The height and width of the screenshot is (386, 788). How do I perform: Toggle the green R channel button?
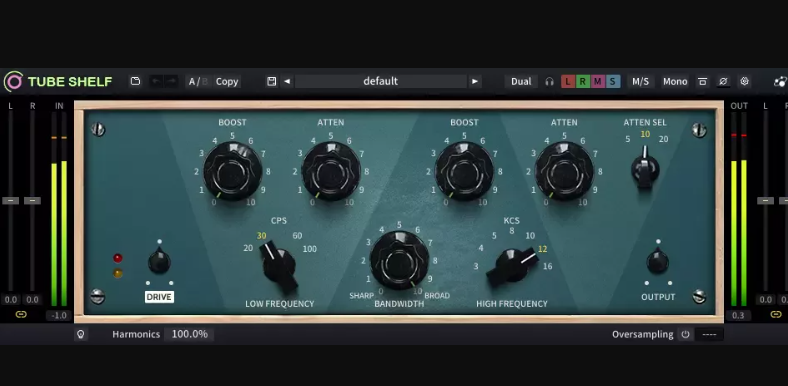(583, 81)
